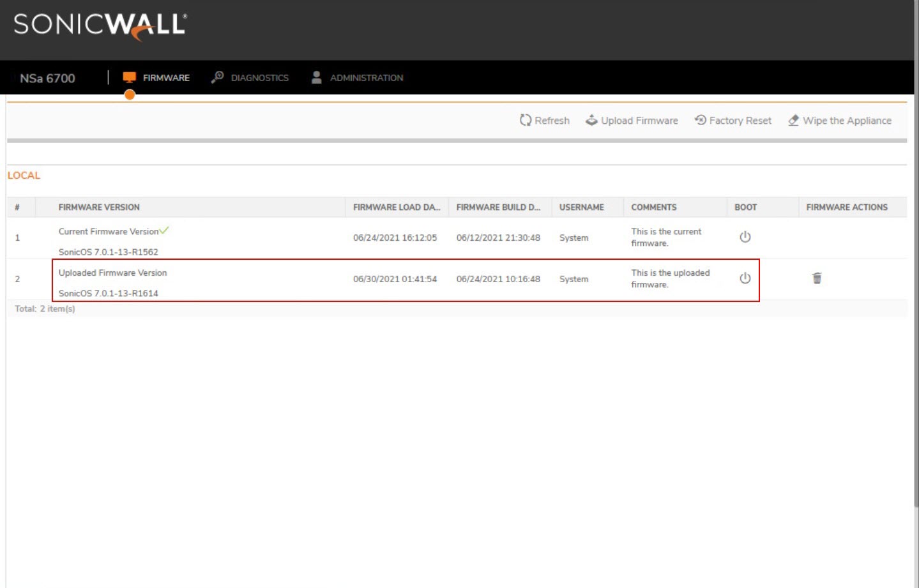This screenshot has height=588, width=919.
Task: Sort by Firmware Build Date column header
Action: 498,207
